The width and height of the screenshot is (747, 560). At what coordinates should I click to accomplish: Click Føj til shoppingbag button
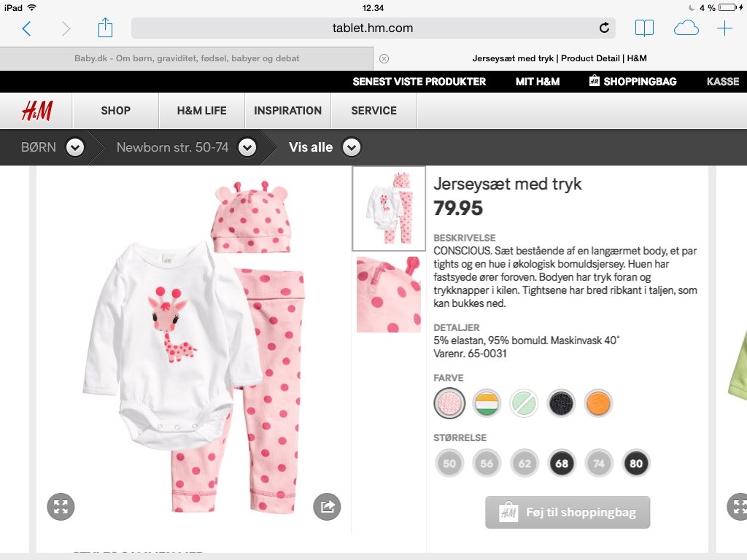[568, 513]
